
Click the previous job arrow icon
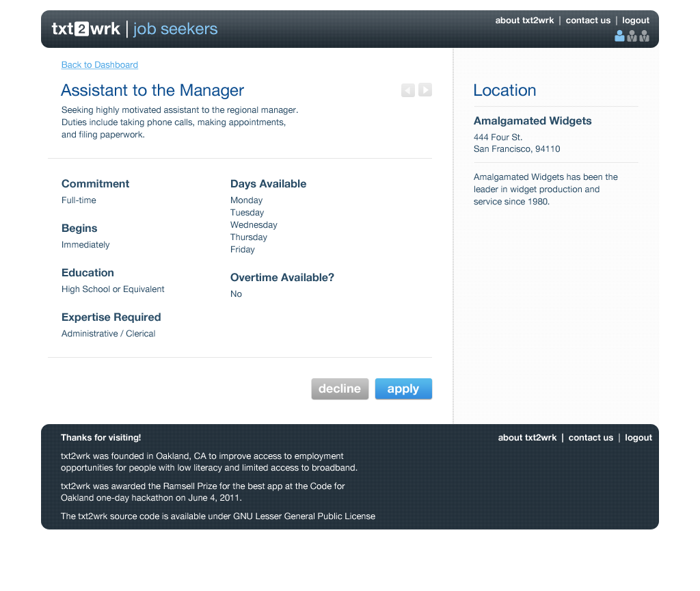tap(407, 90)
